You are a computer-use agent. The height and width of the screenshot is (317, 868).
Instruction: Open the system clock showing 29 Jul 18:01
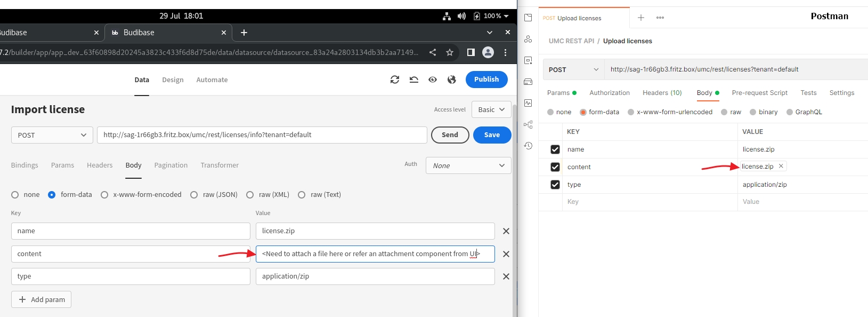[x=181, y=16]
